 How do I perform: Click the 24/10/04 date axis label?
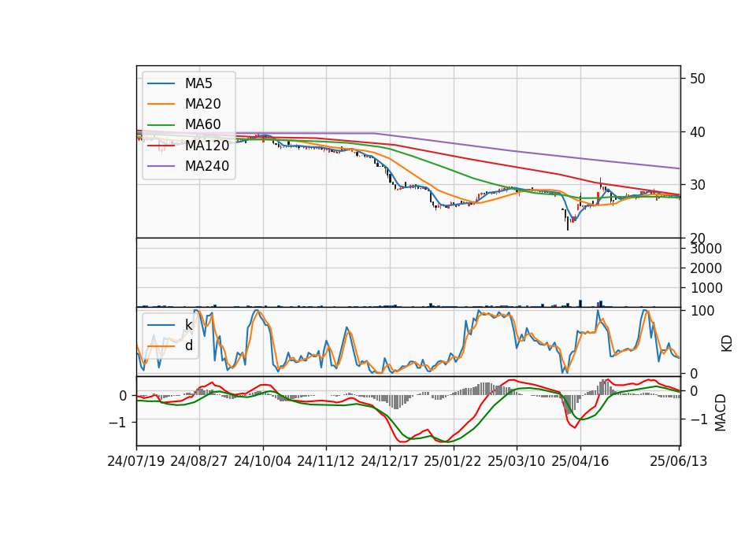(263, 461)
